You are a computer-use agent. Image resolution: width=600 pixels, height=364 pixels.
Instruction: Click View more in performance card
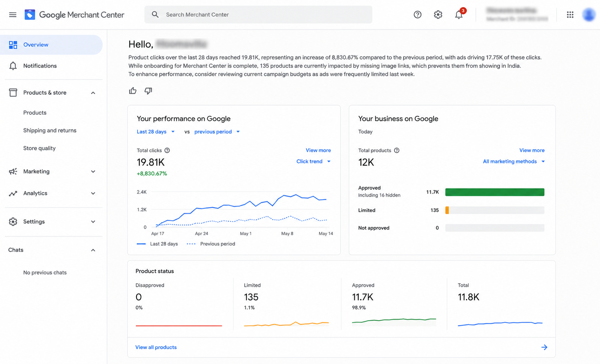click(318, 151)
